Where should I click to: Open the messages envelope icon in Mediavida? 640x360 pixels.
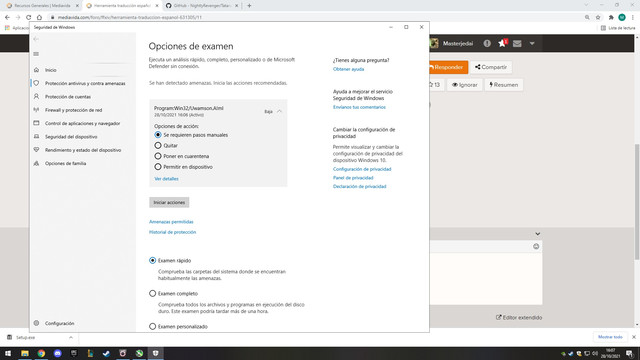517,43
